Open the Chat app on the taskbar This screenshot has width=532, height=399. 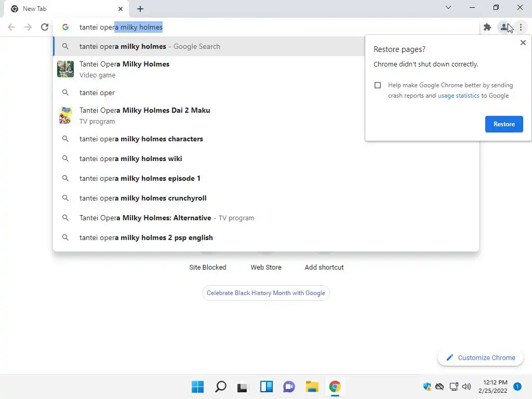289,387
